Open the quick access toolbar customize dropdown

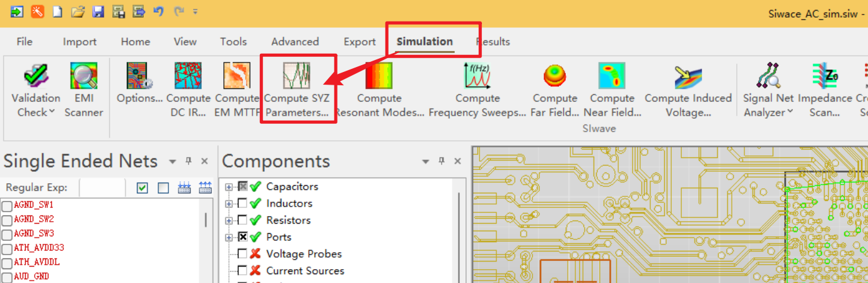click(196, 11)
